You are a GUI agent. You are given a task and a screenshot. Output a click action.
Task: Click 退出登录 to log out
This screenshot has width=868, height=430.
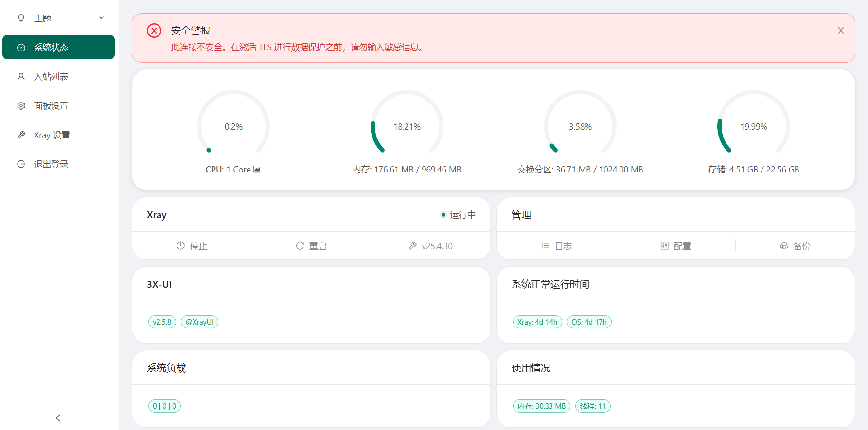coord(58,164)
